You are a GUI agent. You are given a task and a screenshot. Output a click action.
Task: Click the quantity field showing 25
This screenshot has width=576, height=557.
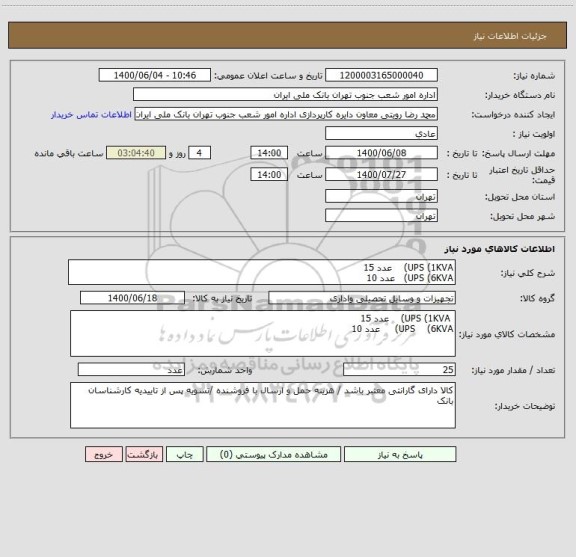pyautogui.click(x=399, y=369)
